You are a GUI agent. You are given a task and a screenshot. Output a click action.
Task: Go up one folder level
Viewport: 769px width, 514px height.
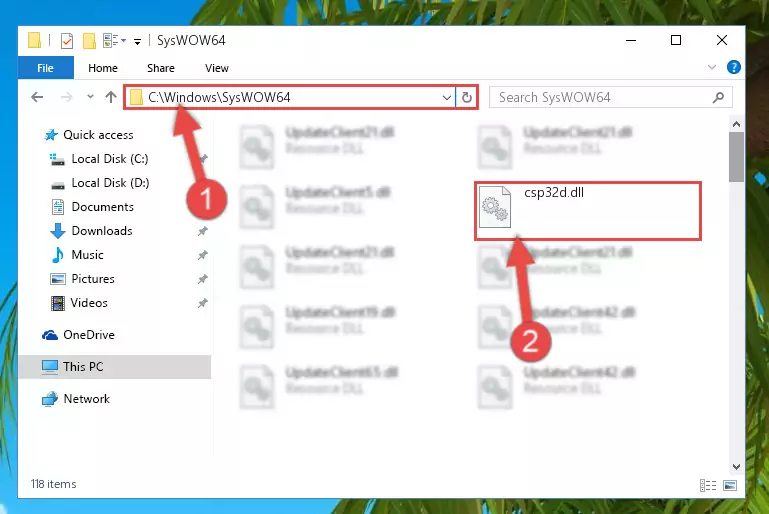(x=111, y=97)
